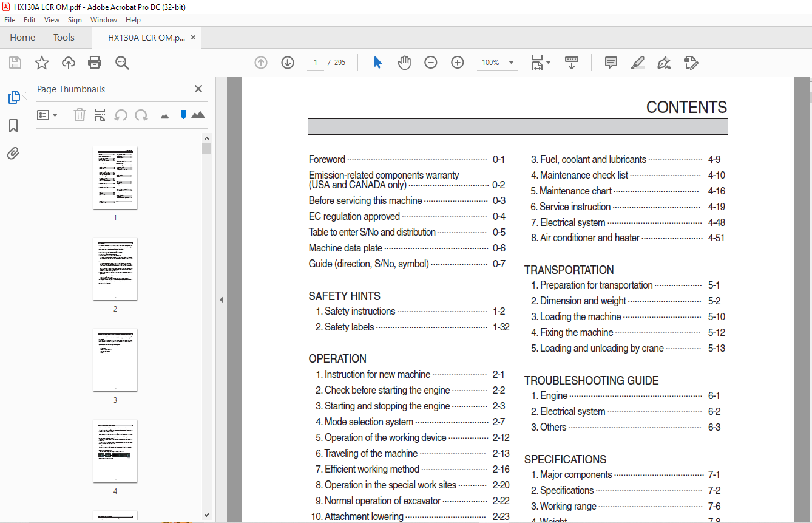The width and height of the screenshot is (812, 523).
Task: Open the Attachments paperclip panel
Action: click(x=13, y=153)
